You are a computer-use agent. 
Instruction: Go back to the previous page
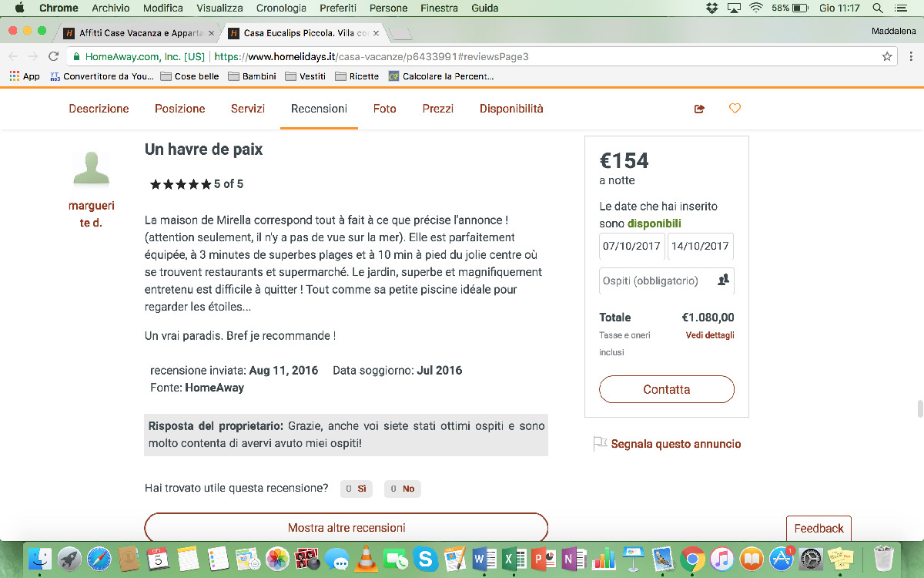(x=12, y=56)
